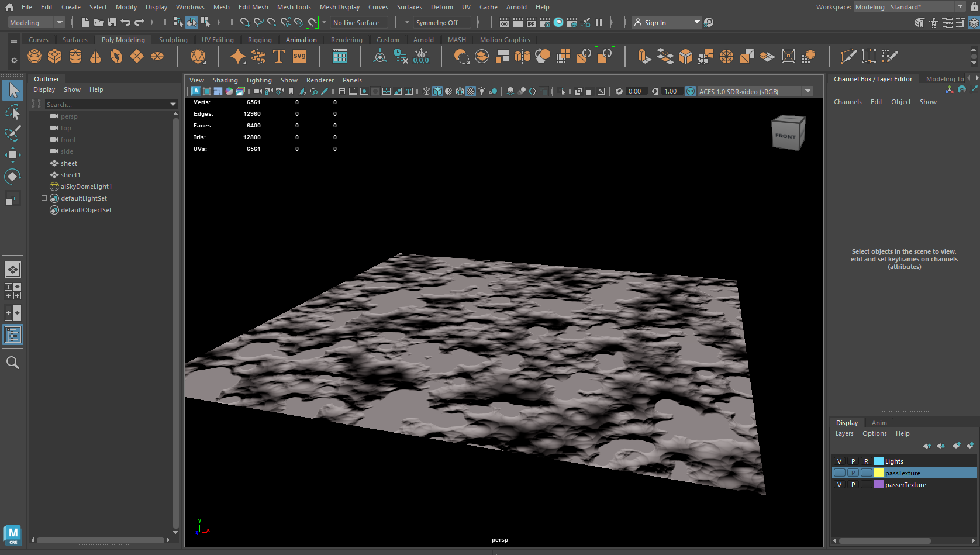Image resolution: width=980 pixels, height=555 pixels.
Task: Toggle the P flag on the passTexture layer
Action: coord(853,472)
